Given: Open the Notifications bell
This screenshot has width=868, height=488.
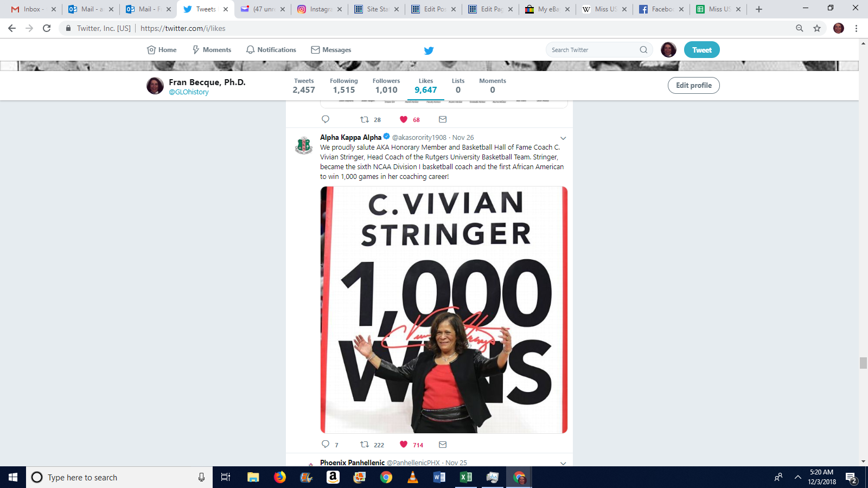Looking at the screenshot, I should coord(250,50).
